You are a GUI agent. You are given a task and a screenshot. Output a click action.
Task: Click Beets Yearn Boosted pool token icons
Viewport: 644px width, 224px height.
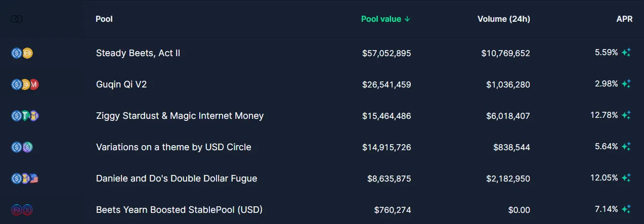(22, 210)
